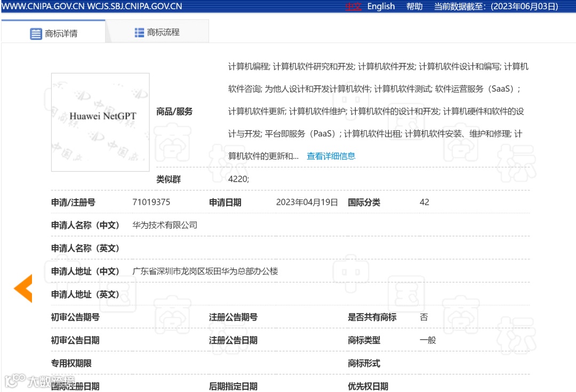Open the Huawei NetGPT trademark image
The width and height of the screenshot is (576, 392).
click(100, 122)
